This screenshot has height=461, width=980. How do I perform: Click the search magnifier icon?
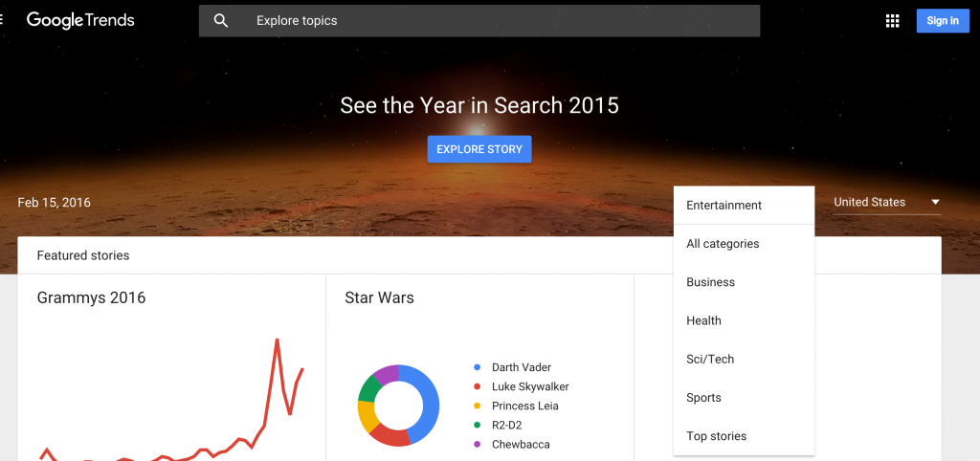click(x=221, y=21)
